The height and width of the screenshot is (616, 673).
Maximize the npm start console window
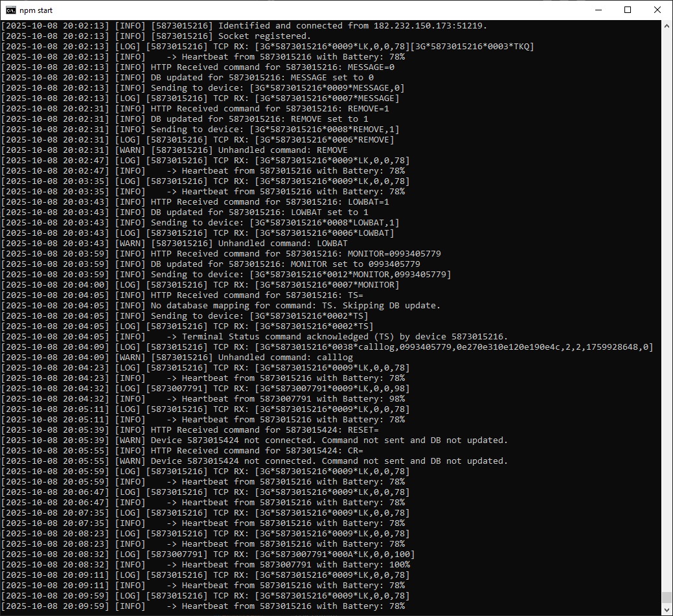(x=628, y=10)
